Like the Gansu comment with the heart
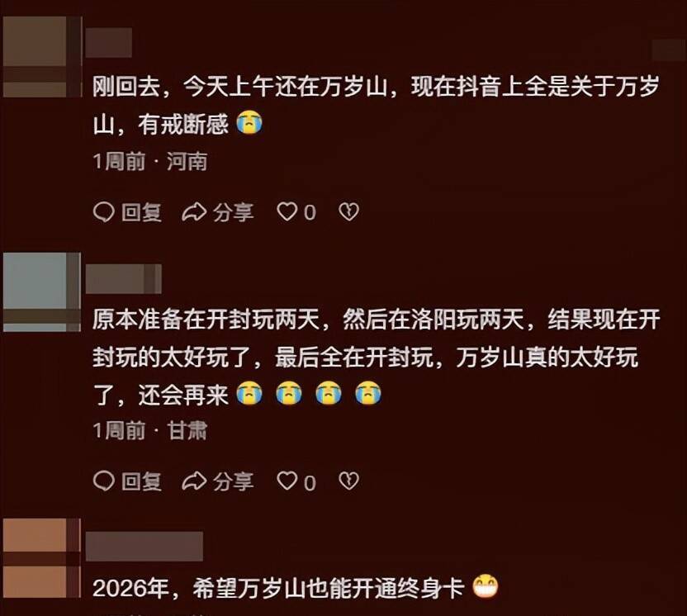The height and width of the screenshot is (616, 687). click(x=287, y=481)
